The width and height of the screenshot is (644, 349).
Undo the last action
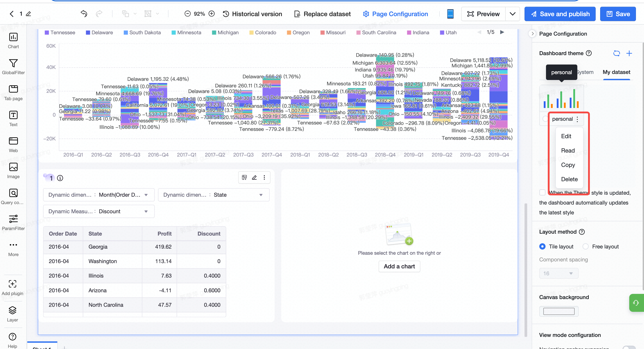tap(84, 14)
